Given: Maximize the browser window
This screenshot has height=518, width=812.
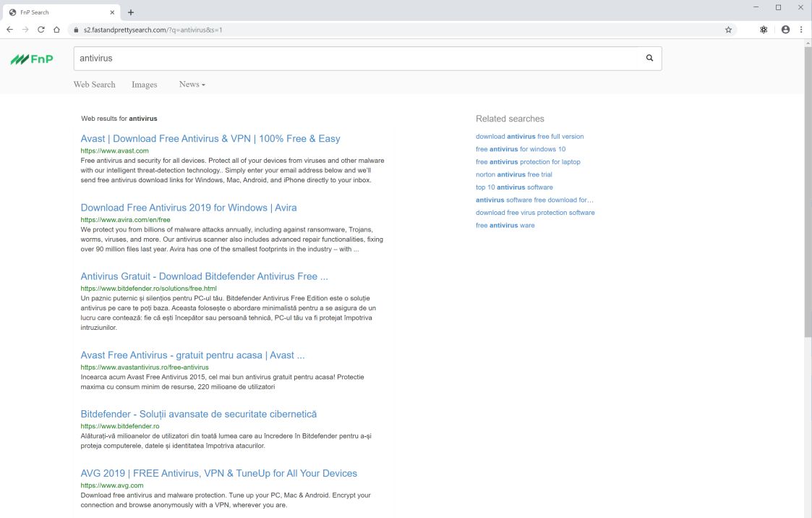Looking at the screenshot, I should pyautogui.click(x=778, y=7).
